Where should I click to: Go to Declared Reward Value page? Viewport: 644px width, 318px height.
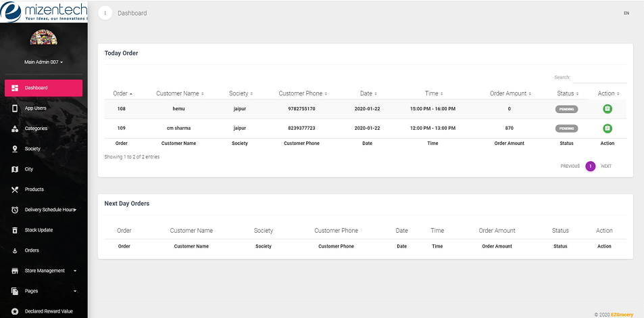click(x=48, y=311)
